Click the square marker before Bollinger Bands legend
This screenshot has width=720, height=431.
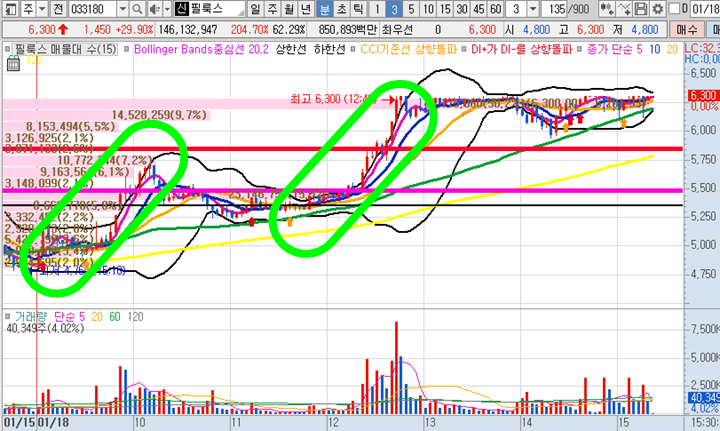pos(127,49)
